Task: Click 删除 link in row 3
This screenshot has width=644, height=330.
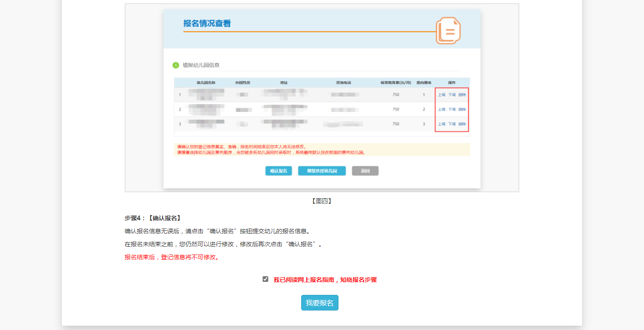Action: click(x=462, y=124)
